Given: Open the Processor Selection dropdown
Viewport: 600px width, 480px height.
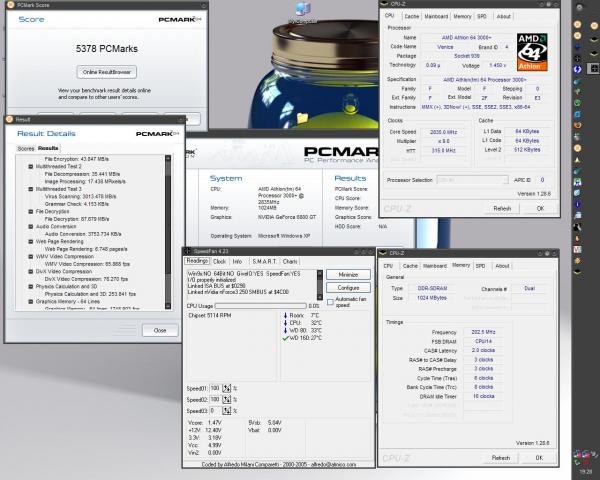Looking at the screenshot, I should click(x=473, y=180).
